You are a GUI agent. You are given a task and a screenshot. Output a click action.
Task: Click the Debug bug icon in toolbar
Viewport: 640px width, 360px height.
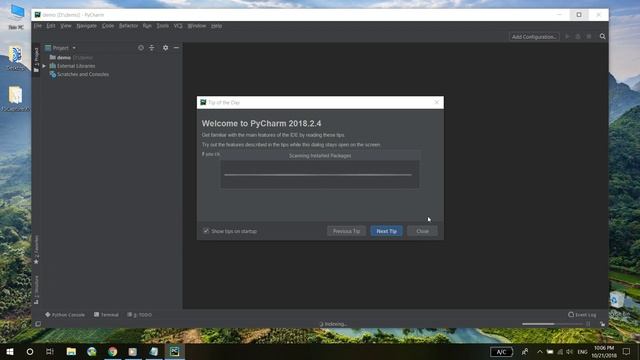pos(578,36)
